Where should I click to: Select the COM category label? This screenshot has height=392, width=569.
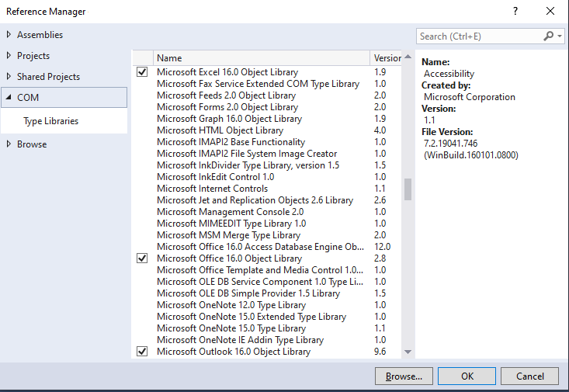[x=28, y=97]
